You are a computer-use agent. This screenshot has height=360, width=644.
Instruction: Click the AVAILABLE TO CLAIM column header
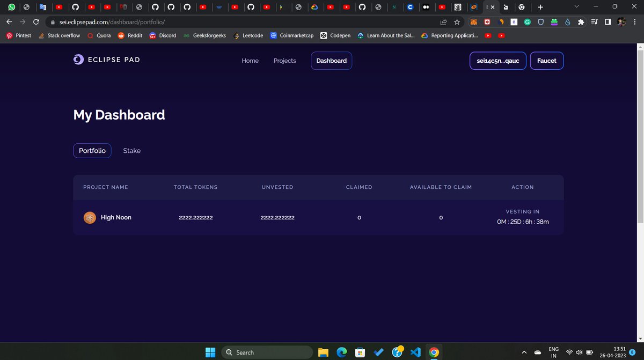tap(441, 187)
